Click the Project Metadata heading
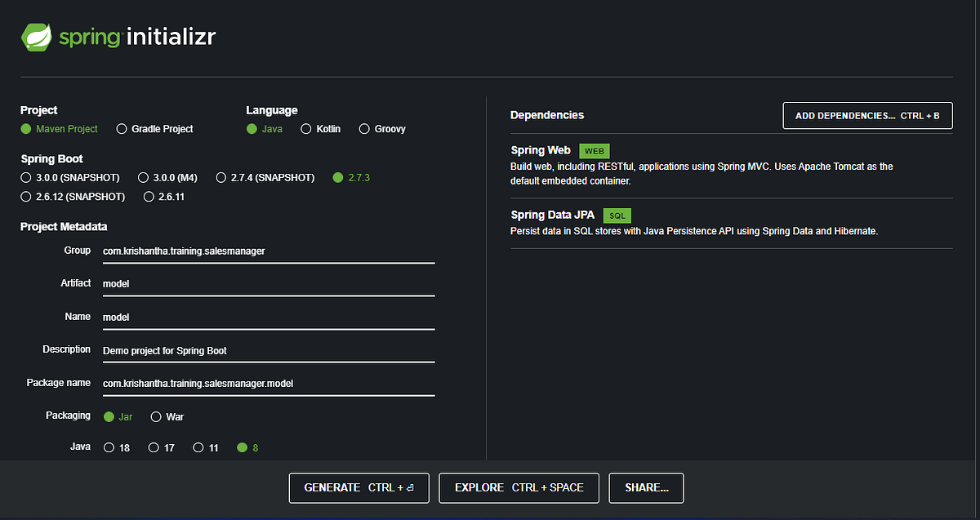Viewport: 980px width, 520px height. pyautogui.click(x=64, y=226)
